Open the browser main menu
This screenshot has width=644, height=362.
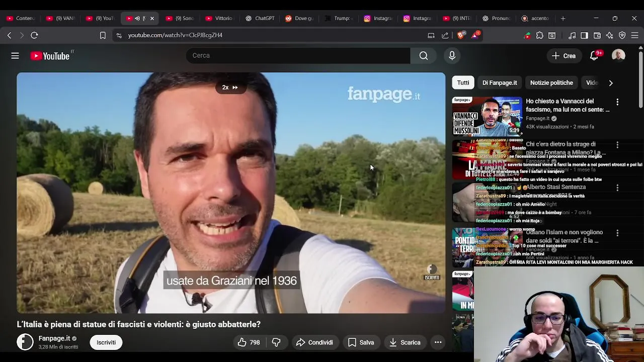635,35
